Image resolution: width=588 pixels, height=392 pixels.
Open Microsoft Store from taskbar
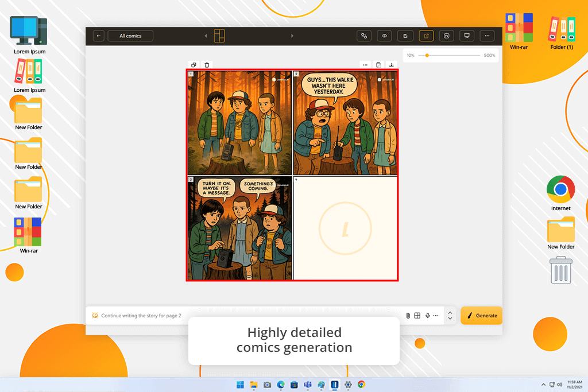(295, 385)
